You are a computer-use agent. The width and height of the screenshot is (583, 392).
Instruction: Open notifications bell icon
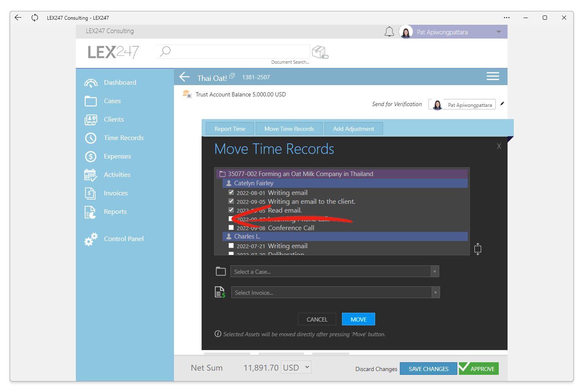pos(389,32)
